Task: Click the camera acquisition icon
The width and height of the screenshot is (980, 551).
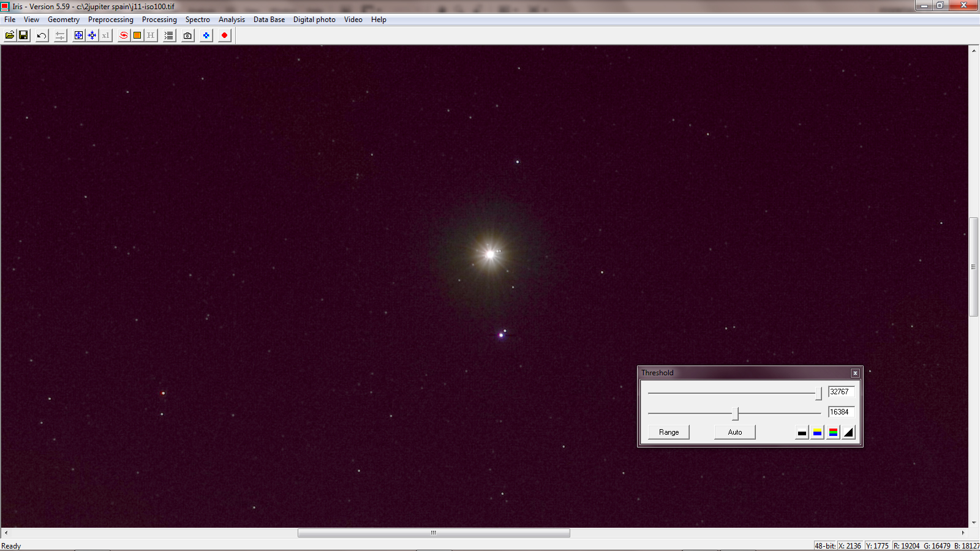Action: pyautogui.click(x=187, y=36)
